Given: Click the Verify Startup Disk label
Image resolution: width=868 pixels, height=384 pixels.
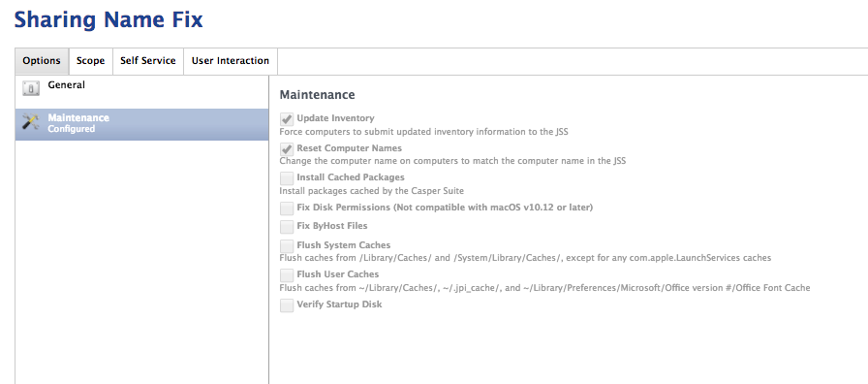Looking at the screenshot, I should point(339,304).
